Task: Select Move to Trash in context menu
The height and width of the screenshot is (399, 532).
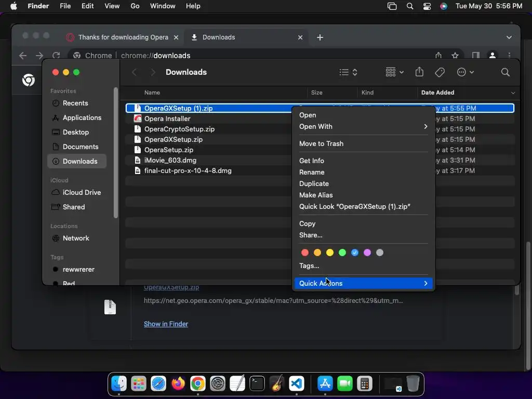Action: coord(363,143)
